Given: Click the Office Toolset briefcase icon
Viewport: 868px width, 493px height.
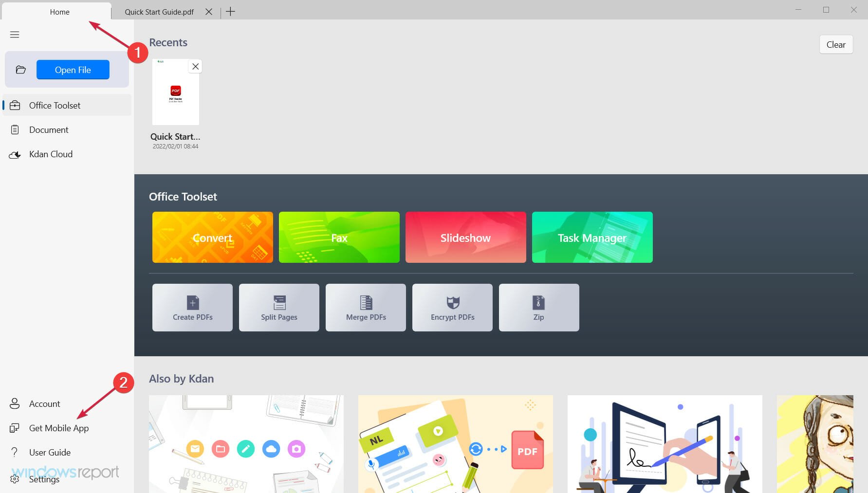Looking at the screenshot, I should pyautogui.click(x=15, y=105).
